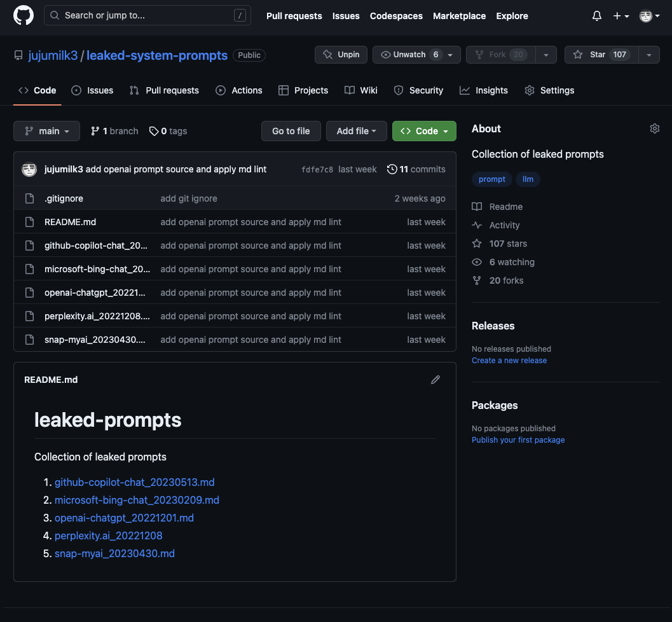The image size is (672, 622).
Task: Click Publish your first package
Action: tap(518, 440)
